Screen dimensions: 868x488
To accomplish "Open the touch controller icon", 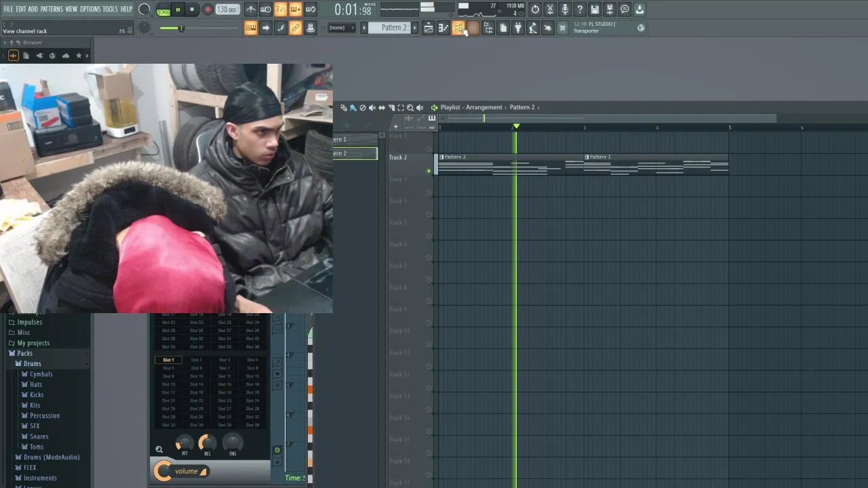I will pos(548,28).
